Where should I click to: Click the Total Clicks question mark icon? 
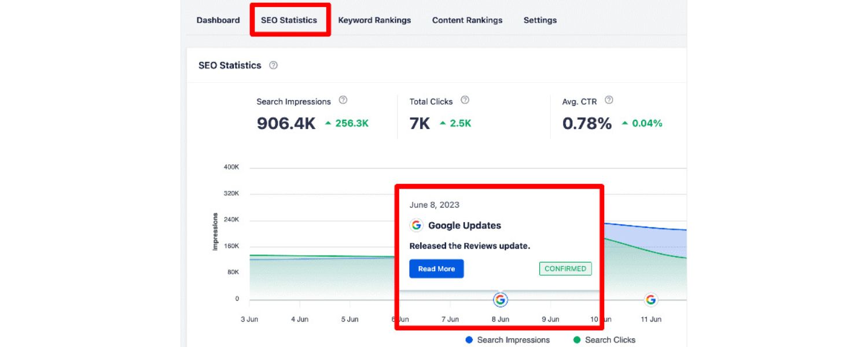[x=465, y=100]
